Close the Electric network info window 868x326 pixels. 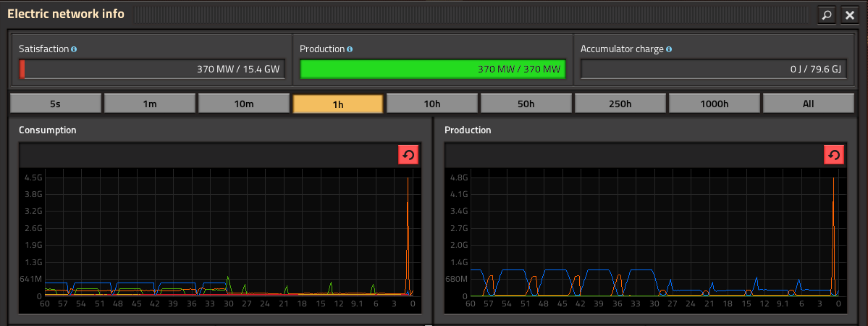(849, 14)
